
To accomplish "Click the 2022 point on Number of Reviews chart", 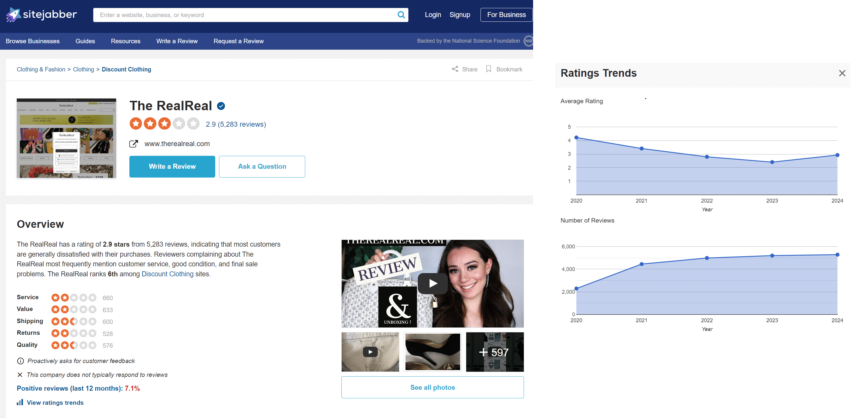I will 707,258.
